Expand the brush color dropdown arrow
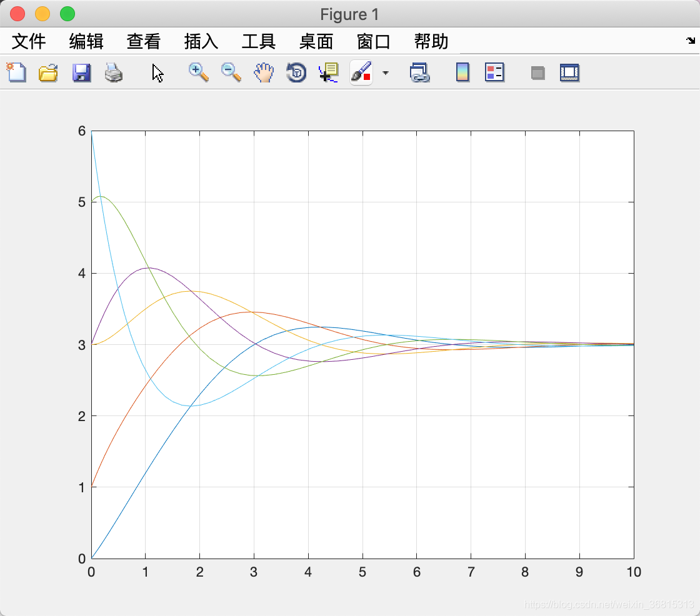 (386, 72)
